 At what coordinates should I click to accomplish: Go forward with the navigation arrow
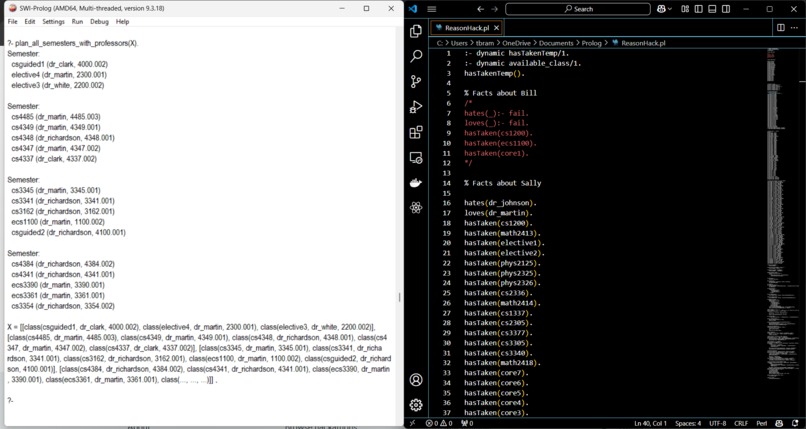pos(494,9)
